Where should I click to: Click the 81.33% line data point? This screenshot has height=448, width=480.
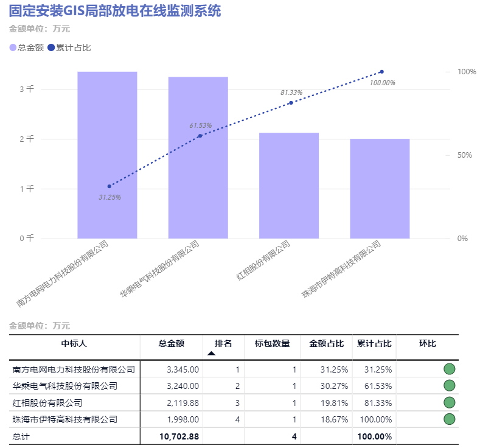pos(291,103)
